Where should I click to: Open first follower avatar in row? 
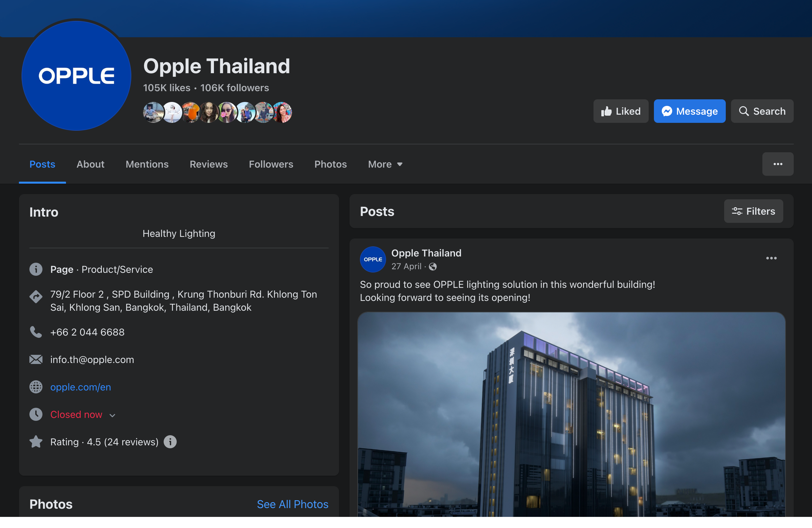[153, 112]
